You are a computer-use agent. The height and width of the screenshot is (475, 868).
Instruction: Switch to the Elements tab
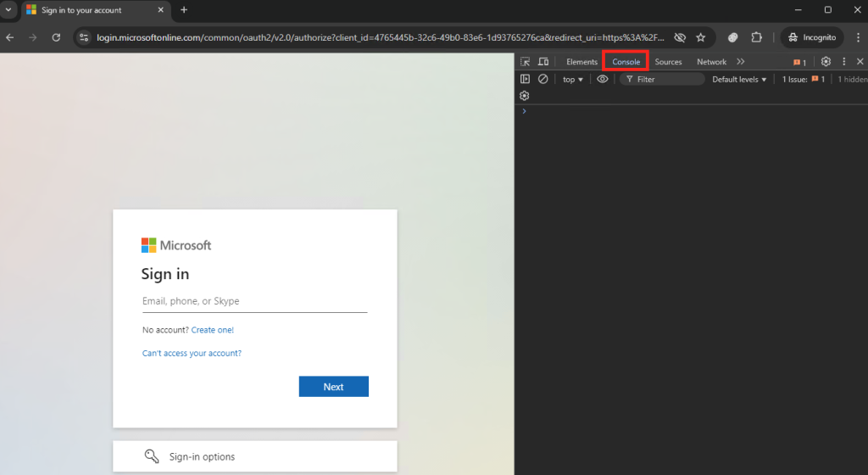(x=581, y=62)
